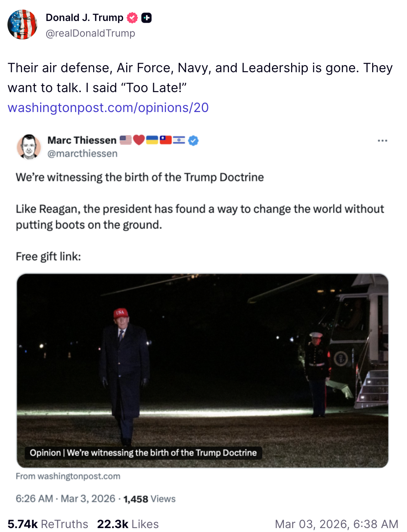
Task: Go to the @realDonaldTrump handle
Action: pos(90,33)
